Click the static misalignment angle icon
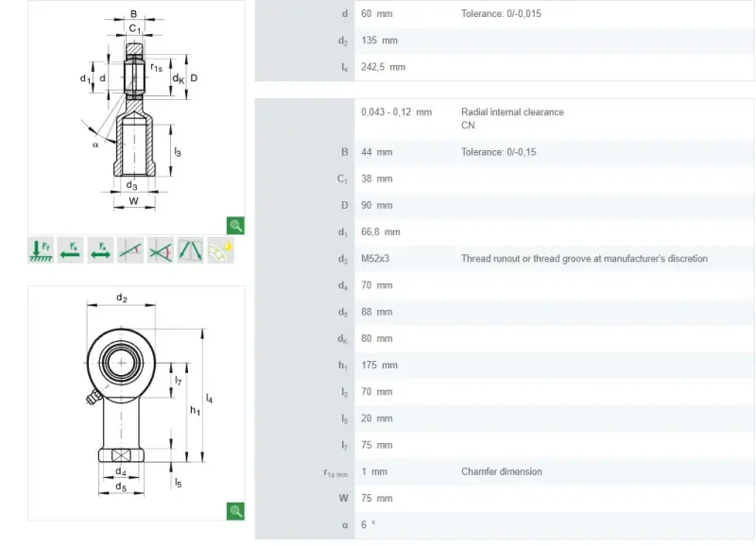Screen dimensions: 756x546 click(130, 250)
